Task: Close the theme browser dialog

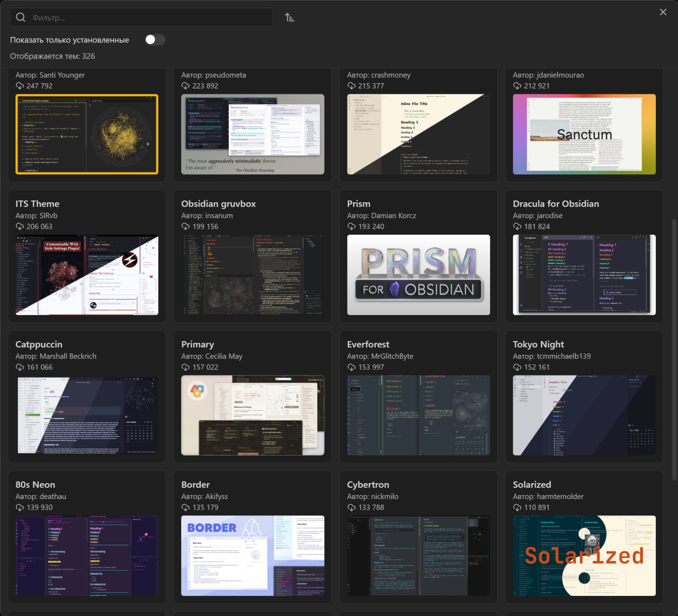Action: pyautogui.click(x=663, y=12)
